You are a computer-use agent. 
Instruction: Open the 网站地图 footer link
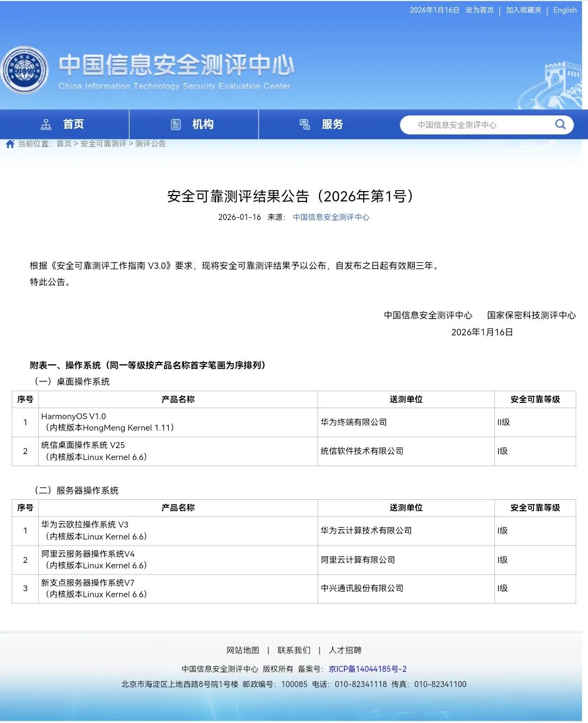[x=243, y=650]
